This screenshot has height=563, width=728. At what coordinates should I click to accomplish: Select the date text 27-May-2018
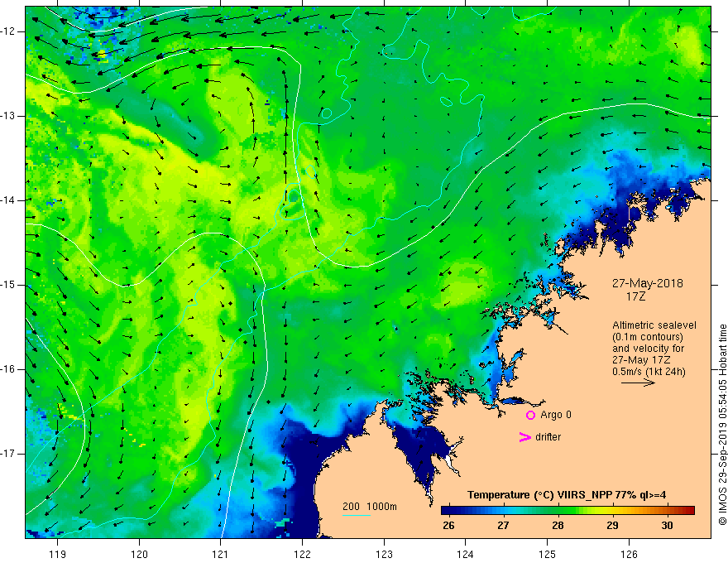[x=647, y=283]
